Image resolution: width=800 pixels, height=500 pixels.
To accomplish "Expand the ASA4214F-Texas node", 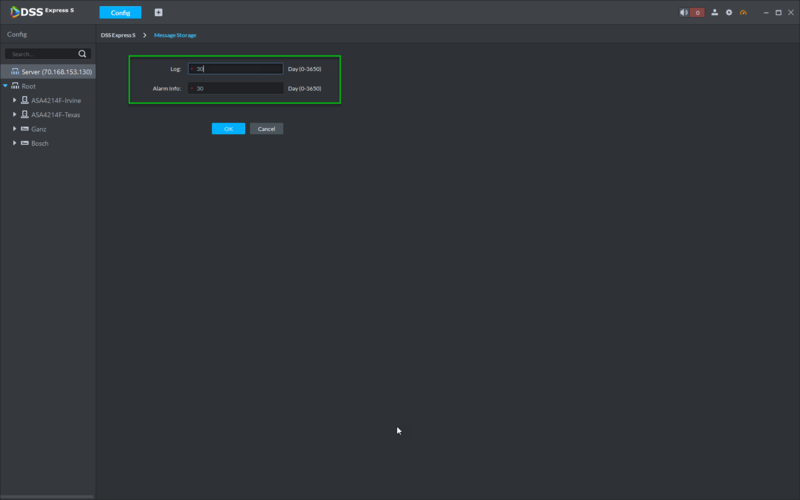I will (x=14, y=114).
